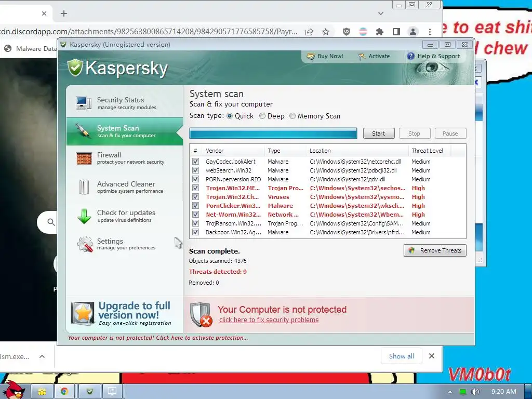Sort by Threat Level column header

(430, 151)
